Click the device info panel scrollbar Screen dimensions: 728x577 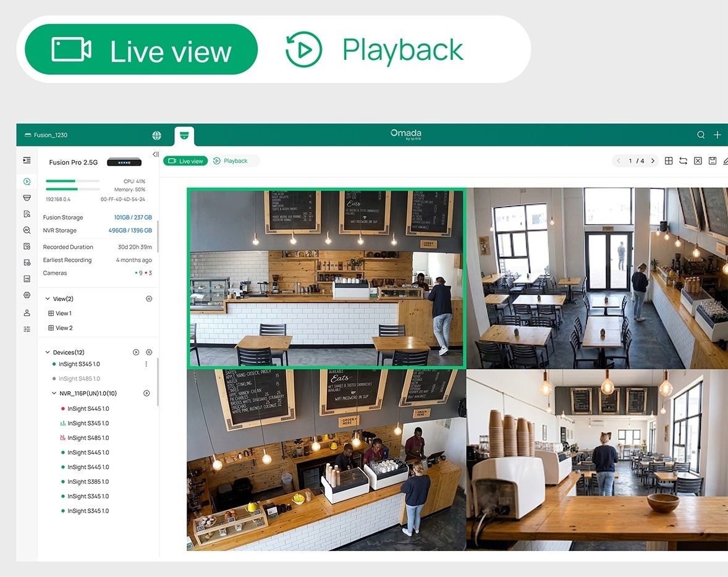coord(158,236)
